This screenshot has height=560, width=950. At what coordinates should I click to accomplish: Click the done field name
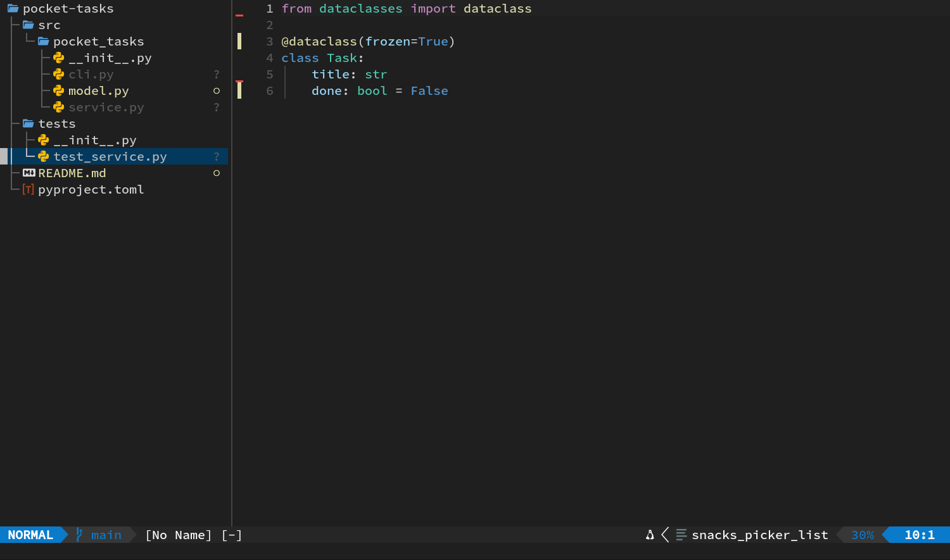327,91
